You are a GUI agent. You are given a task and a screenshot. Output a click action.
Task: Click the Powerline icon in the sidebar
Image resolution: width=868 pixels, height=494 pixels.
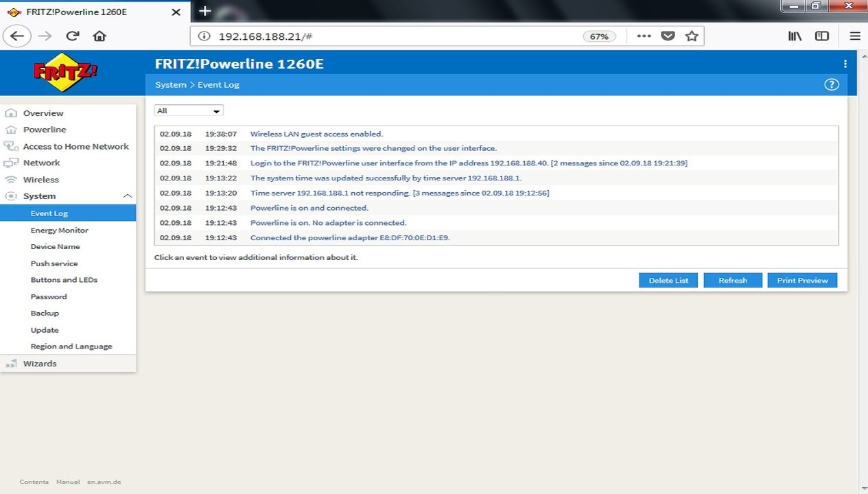tap(11, 130)
